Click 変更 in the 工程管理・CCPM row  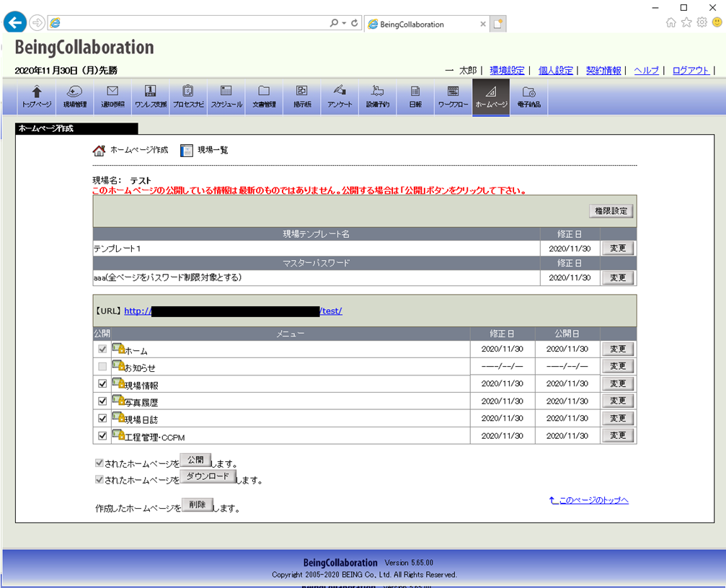(x=618, y=435)
